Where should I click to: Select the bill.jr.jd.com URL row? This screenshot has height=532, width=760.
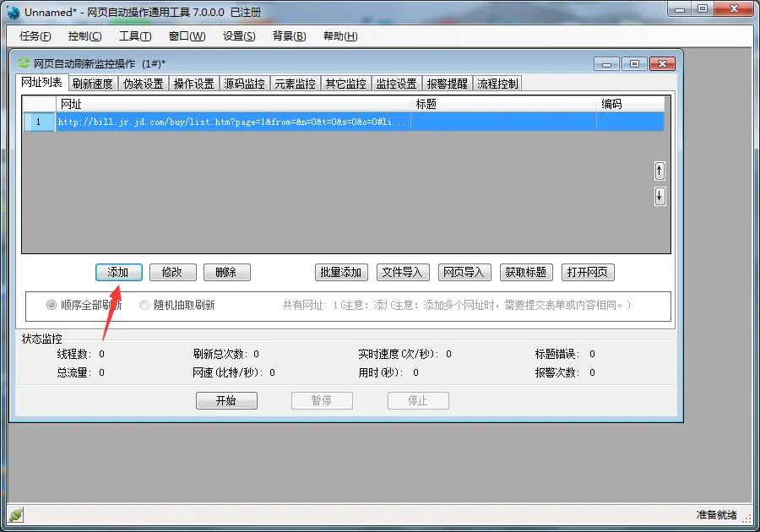(x=343, y=122)
